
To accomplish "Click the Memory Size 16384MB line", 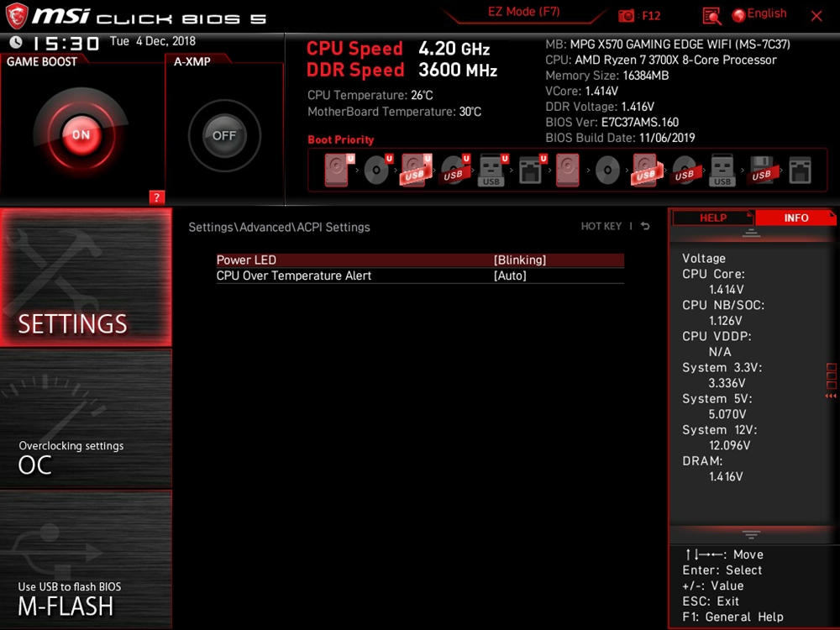I will tap(607, 76).
